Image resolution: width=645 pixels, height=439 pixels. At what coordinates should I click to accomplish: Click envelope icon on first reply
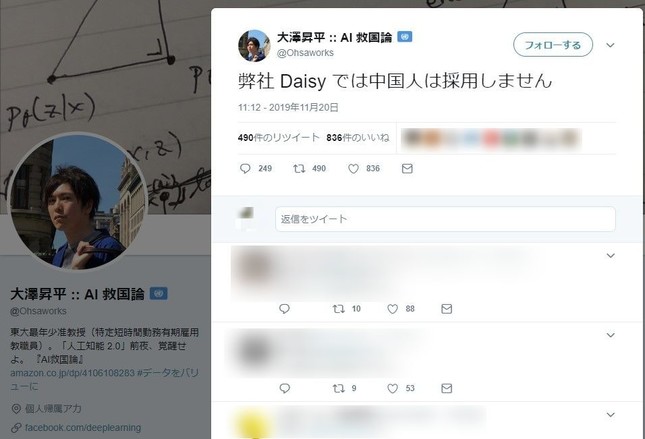click(x=447, y=309)
